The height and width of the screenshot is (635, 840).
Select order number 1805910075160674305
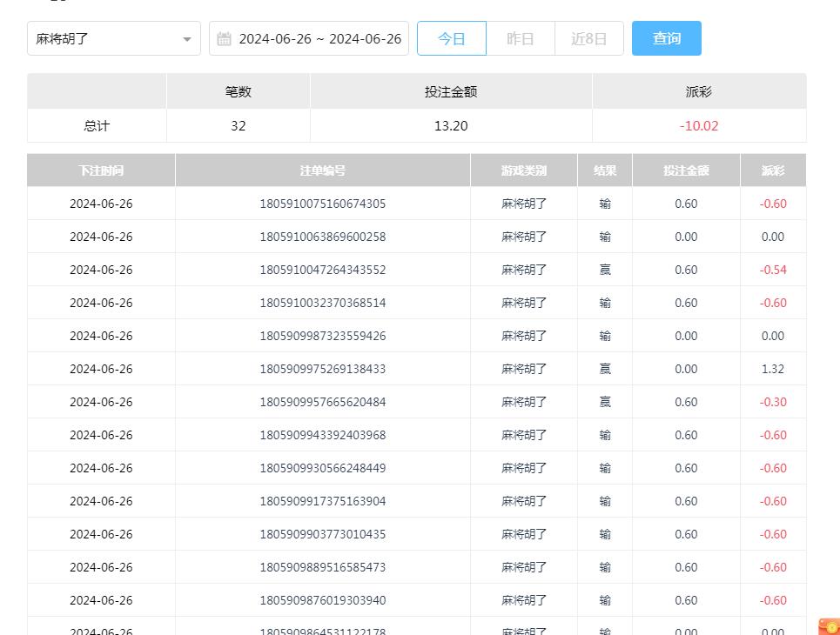click(322, 204)
